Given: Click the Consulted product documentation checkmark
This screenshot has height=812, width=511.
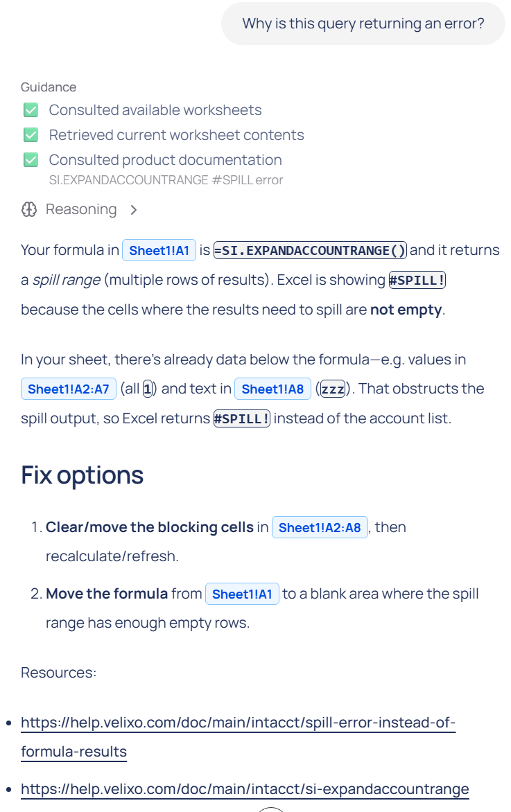Looking at the screenshot, I should tap(31, 160).
